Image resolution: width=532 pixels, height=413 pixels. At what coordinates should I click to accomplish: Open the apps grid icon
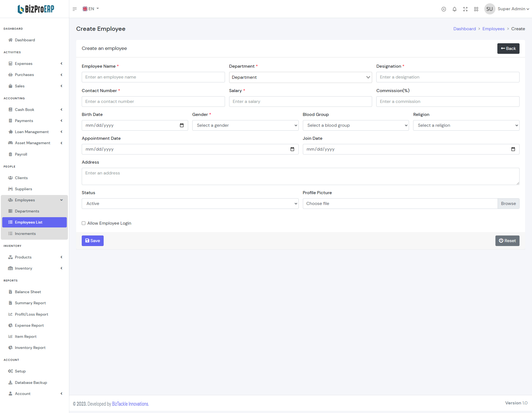coord(476,9)
